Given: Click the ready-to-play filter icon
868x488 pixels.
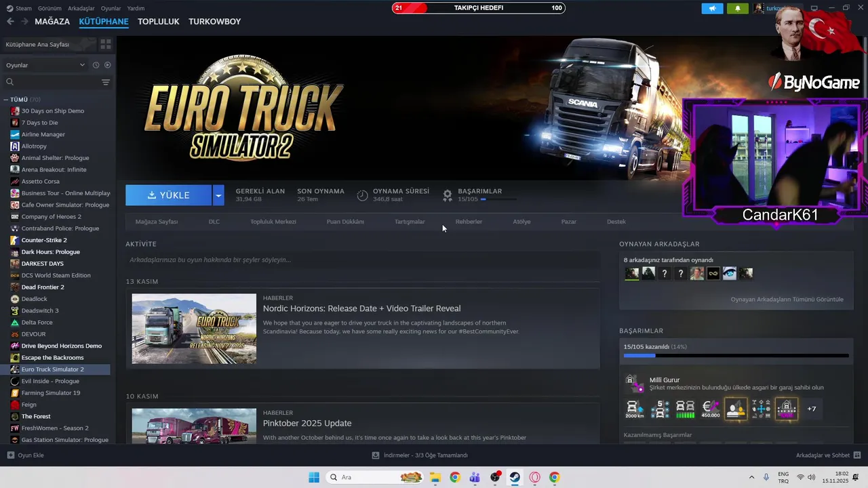Looking at the screenshot, I should [107, 65].
